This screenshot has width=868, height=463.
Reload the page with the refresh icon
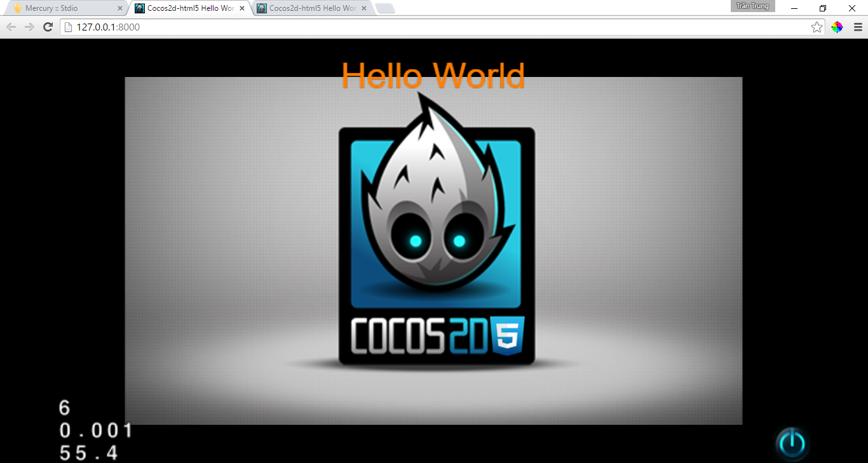pos(48,27)
